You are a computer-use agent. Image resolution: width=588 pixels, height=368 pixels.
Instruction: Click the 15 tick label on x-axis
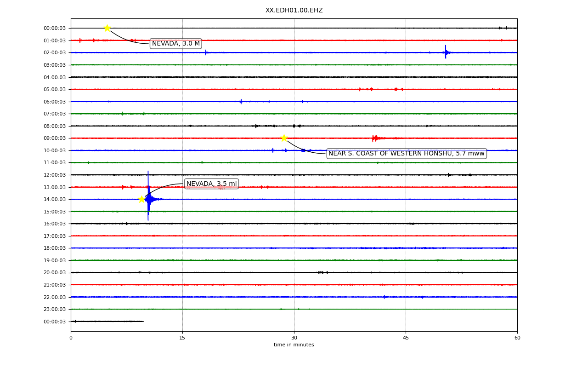(x=182, y=338)
